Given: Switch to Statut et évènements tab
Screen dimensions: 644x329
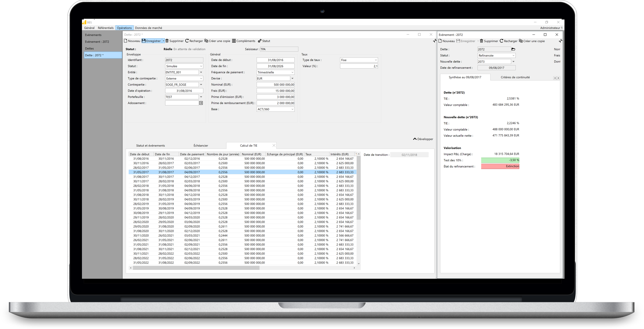Looking at the screenshot, I should 150,146.
